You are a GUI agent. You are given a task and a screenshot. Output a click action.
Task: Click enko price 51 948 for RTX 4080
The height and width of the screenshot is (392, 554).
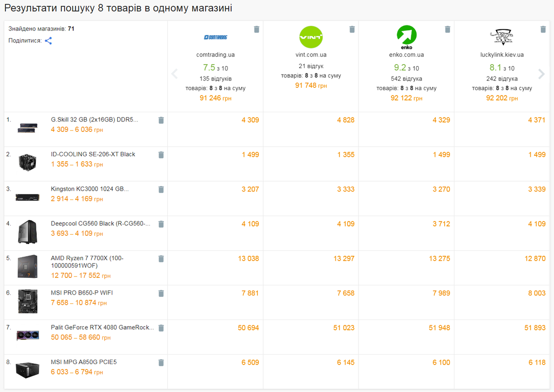[x=440, y=328]
